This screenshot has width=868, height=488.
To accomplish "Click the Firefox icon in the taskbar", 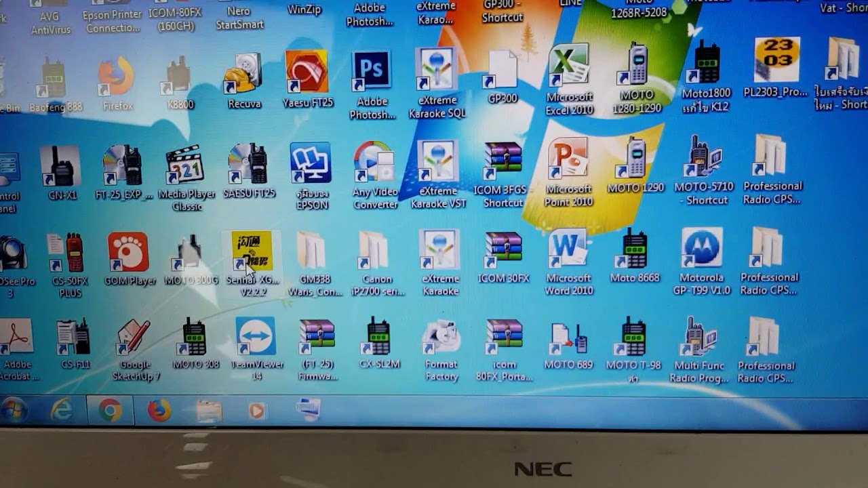I will pyautogui.click(x=159, y=411).
